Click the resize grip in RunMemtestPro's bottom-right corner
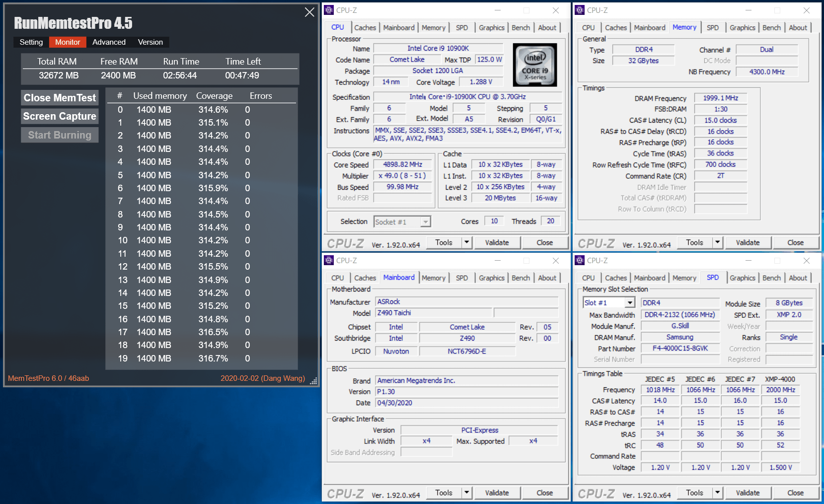Viewport: 824px width, 504px height. 313,381
